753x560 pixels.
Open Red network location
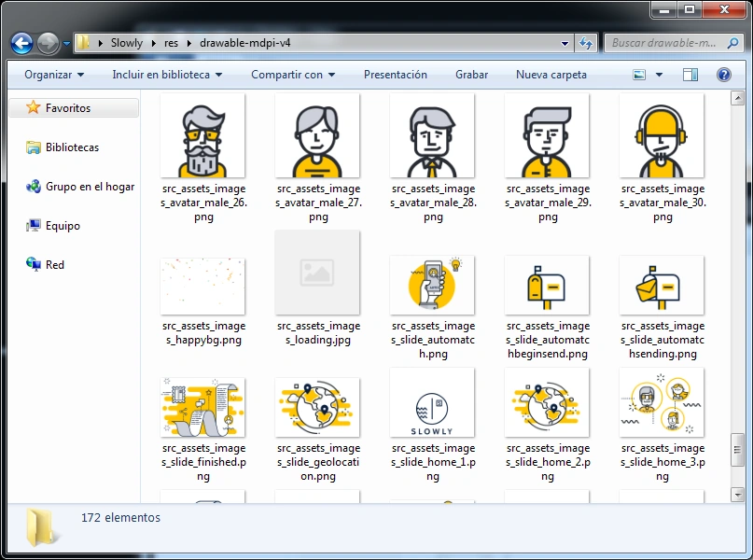coord(55,265)
